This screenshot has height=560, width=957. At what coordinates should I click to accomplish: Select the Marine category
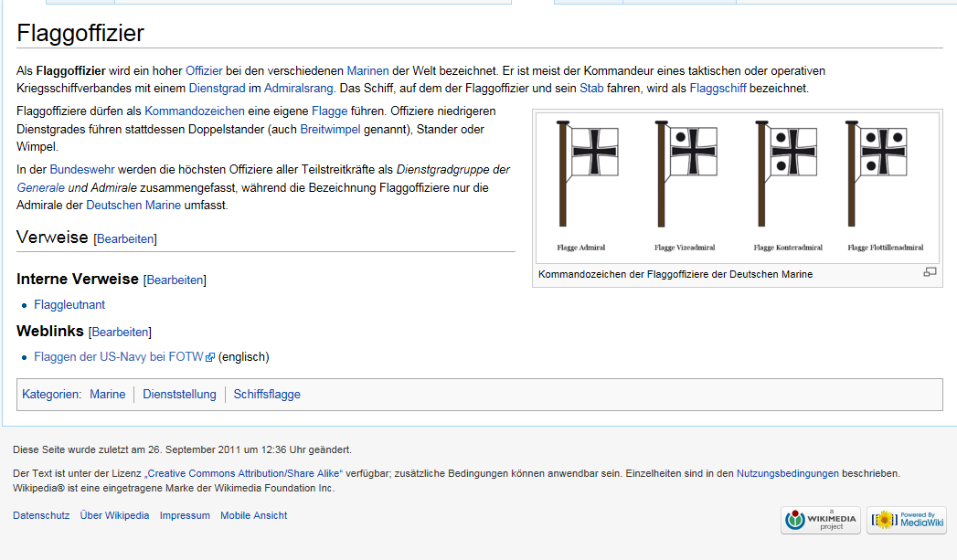(108, 395)
